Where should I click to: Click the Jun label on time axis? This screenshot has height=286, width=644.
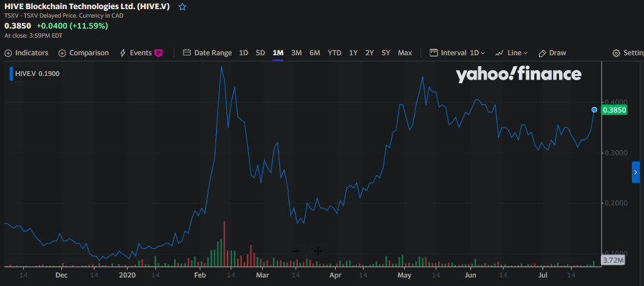[x=470, y=274]
